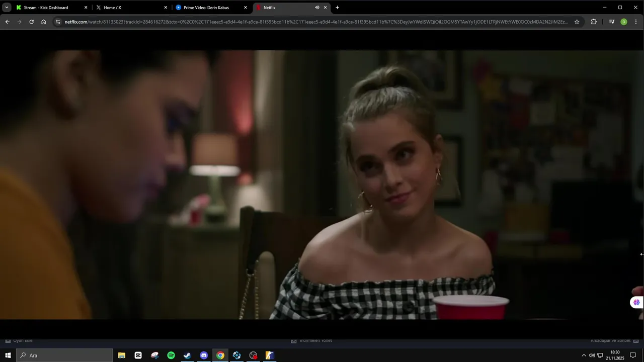644x362 pixels.
Task: Mute the Netflix tab via speaker icon
Action: tap(317, 8)
